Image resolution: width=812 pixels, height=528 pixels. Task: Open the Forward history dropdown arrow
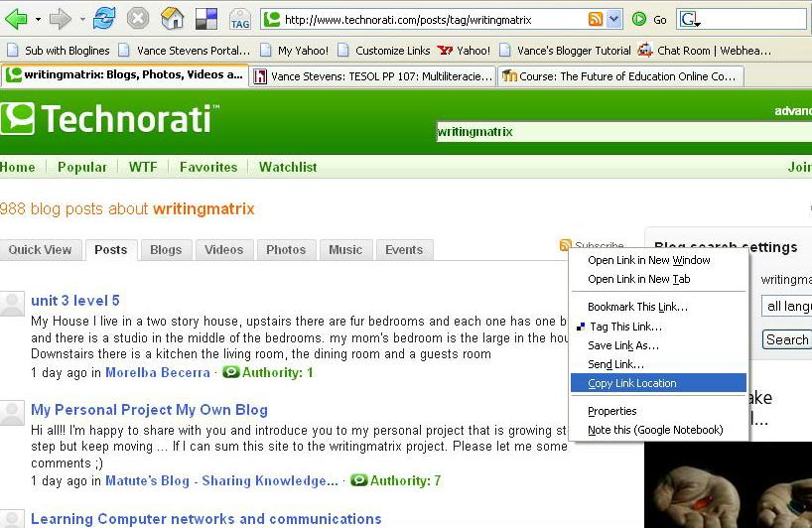tap(82, 20)
